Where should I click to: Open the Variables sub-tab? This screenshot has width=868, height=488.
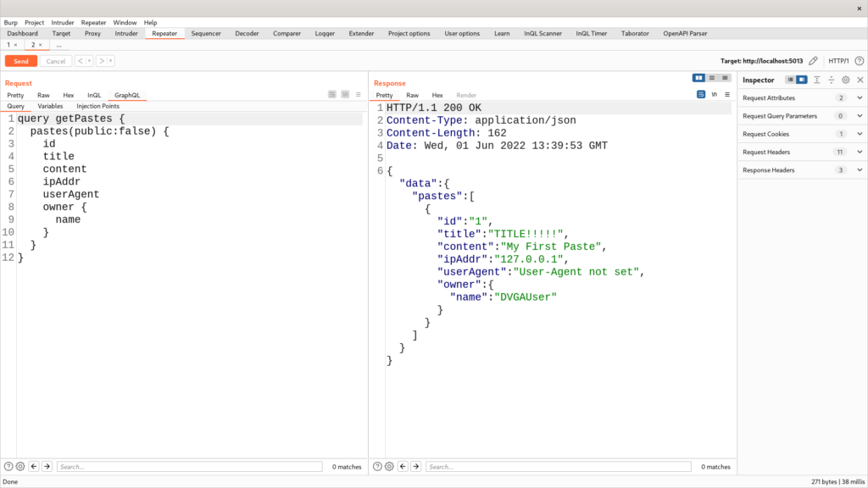(x=50, y=106)
